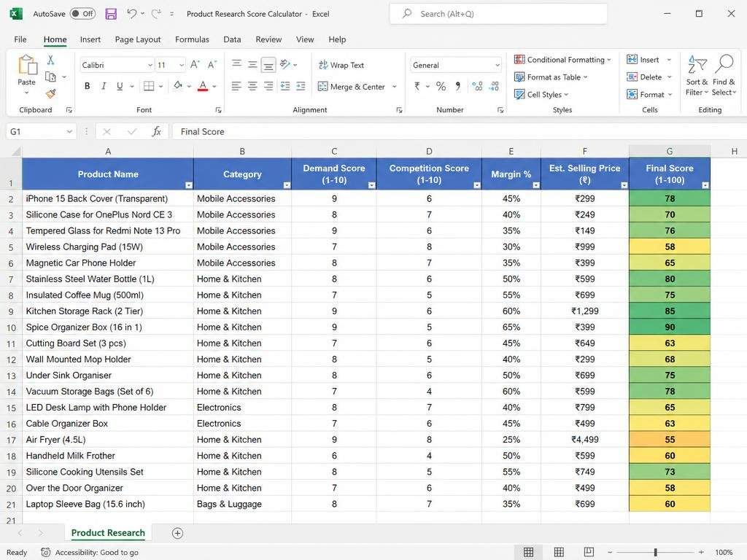The width and height of the screenshot is (747, 560).
Task: Open the Calibri font name dropdown
Action: point(150,65)
